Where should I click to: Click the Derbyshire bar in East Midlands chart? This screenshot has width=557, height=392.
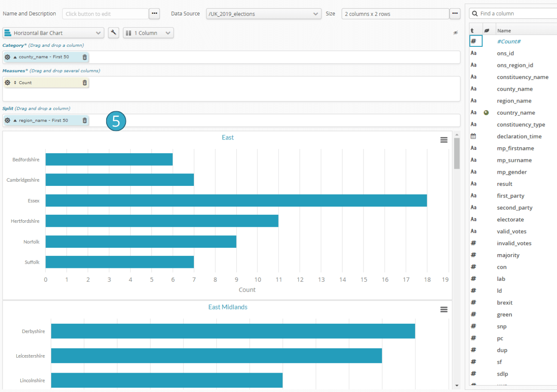(x=233, y=331)
